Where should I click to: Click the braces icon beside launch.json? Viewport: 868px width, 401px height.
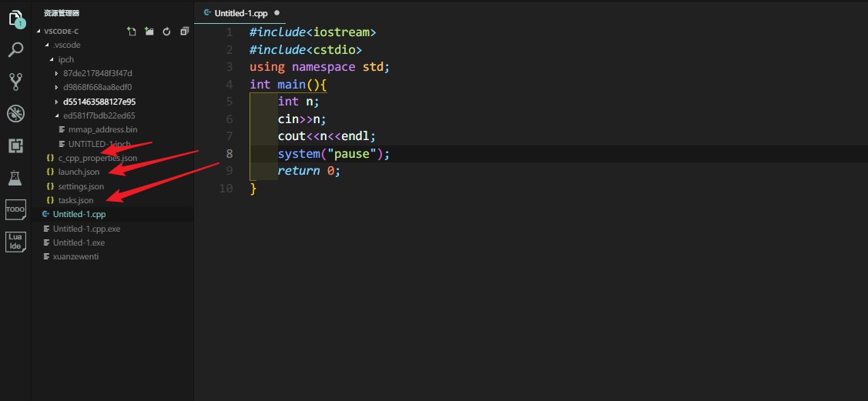pos(50,172)
